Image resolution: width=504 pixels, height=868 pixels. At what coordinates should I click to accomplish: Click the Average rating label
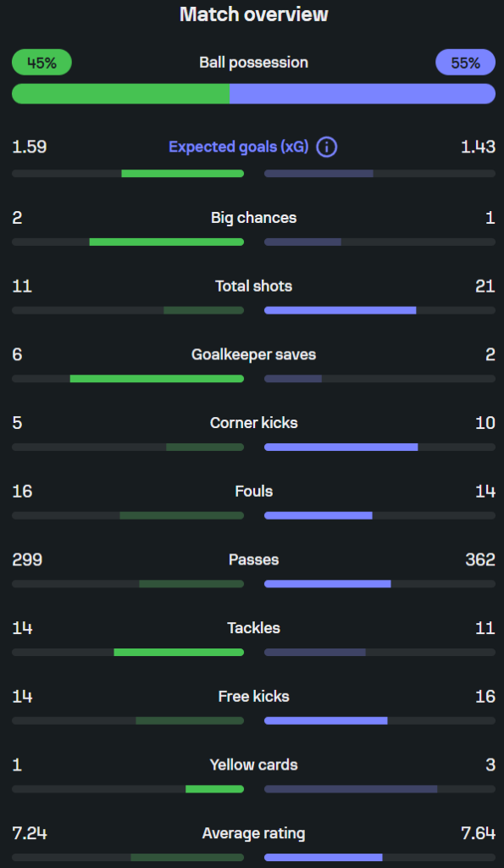pos(253,833)
